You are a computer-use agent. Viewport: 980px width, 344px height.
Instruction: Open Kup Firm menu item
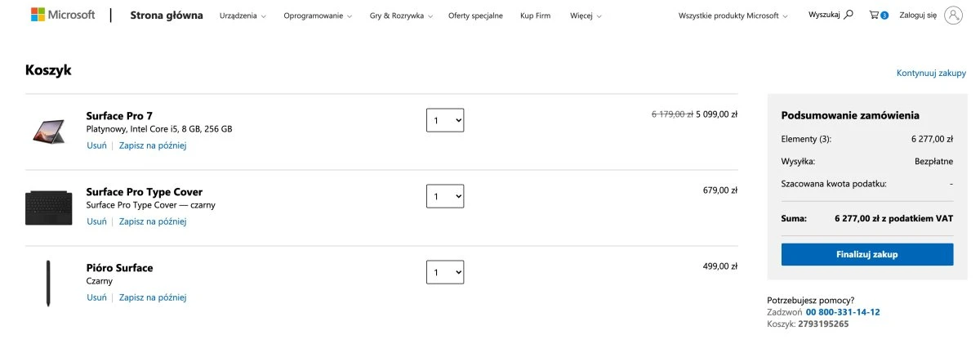tap(535, 16)
